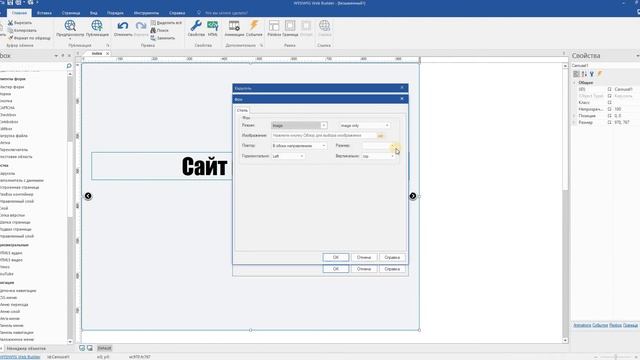
Task: Open the Повтор repeat dropdown
Action: (299, 146)
